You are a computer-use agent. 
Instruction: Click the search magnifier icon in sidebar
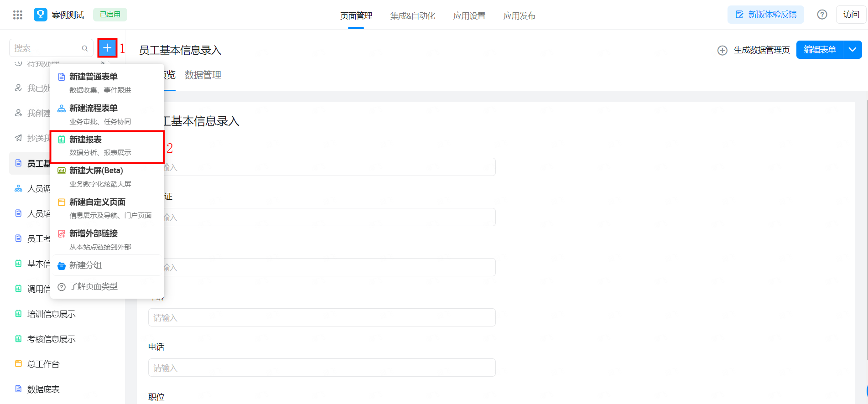85,48
